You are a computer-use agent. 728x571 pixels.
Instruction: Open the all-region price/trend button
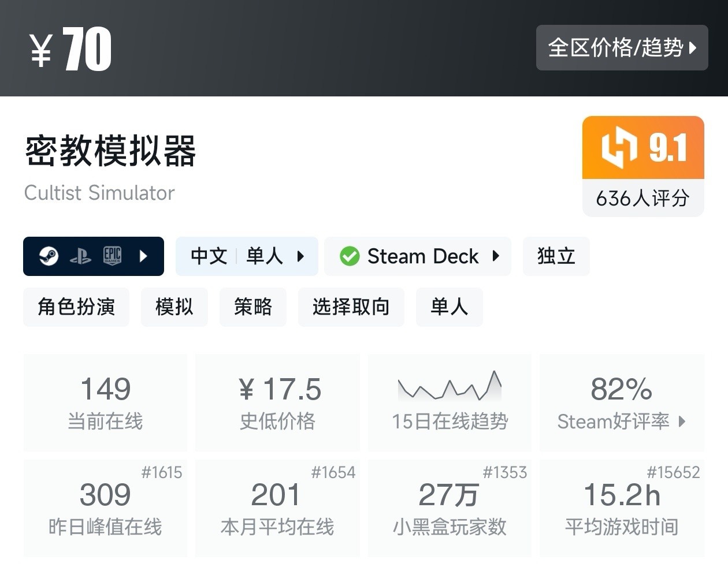(x=622, y=48)
